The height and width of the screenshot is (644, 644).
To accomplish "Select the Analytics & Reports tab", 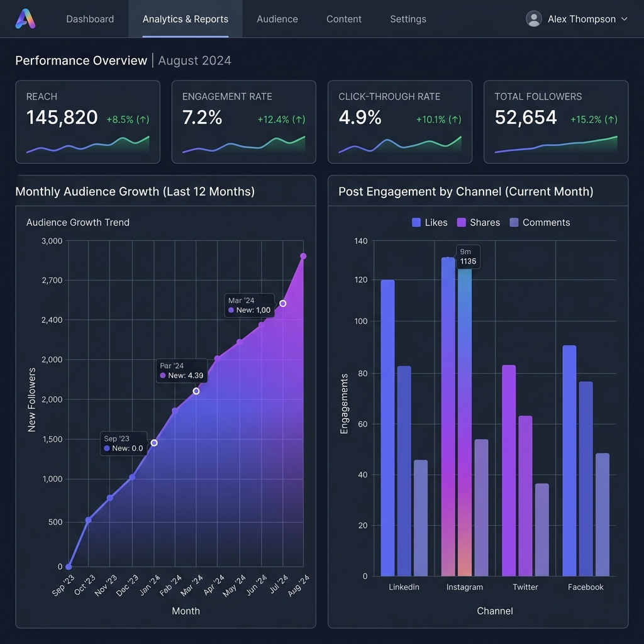I will click(x=186, y=19).
